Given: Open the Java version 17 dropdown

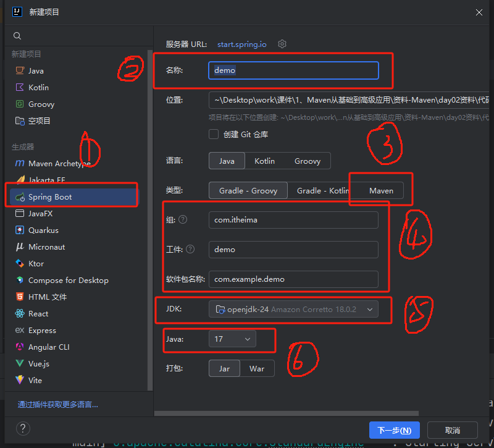Looking at the screenshot, I should (232, 339).
